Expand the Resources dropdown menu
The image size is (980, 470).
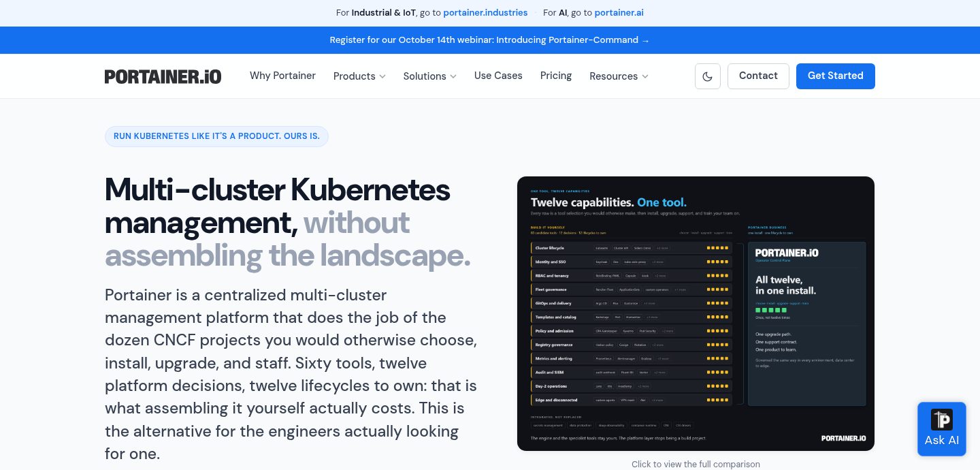(x=619, y=76)
